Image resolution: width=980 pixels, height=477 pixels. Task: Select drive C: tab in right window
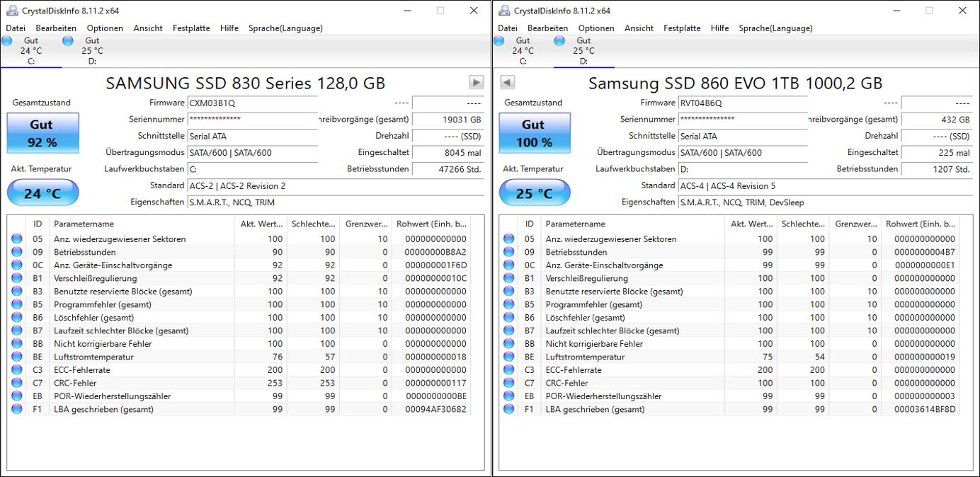point(523,51)
